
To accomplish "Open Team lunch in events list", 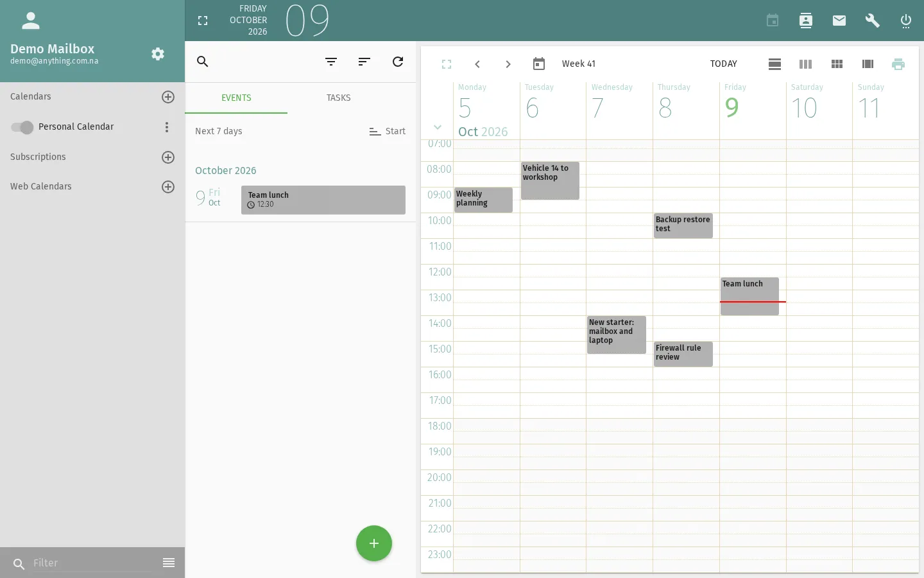I will click(x=323, y=200).
